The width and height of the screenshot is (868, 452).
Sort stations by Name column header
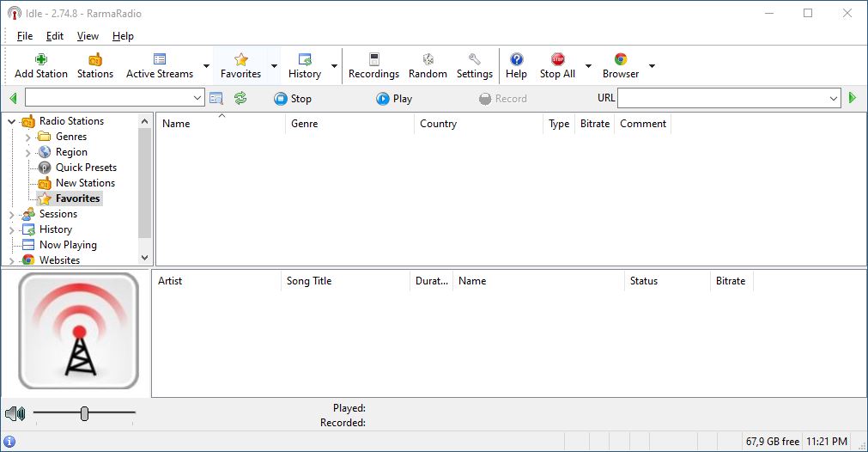221,124
